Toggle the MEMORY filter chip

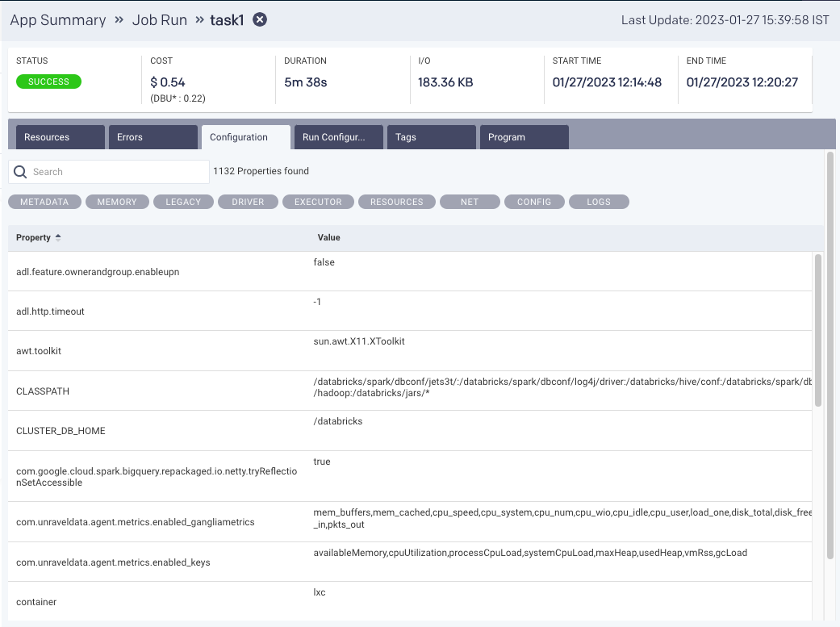(116, 202)
